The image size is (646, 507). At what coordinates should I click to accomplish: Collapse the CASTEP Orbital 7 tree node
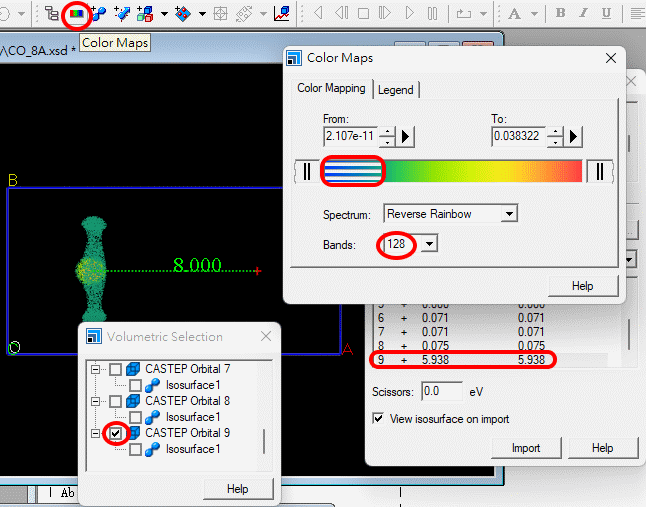(97, 370)
